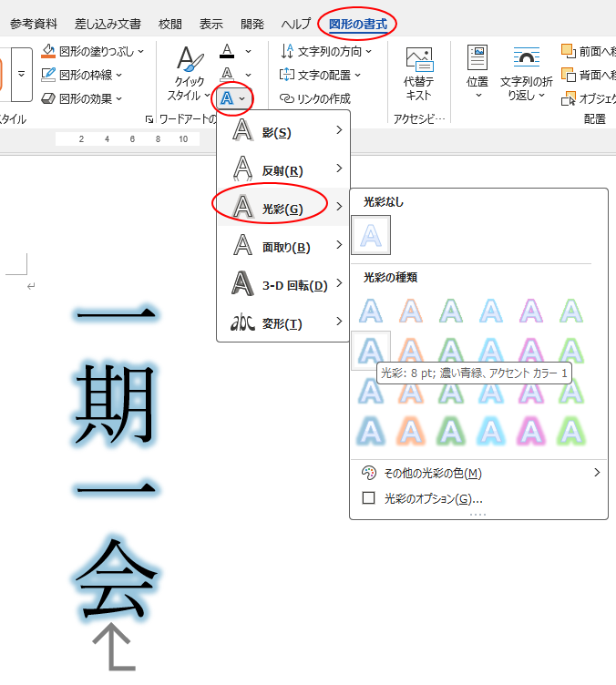The width and height of the screenshot is (616, 685).
Task: Apply 18pt orange glow in bottom row
Action: [411, 432]
